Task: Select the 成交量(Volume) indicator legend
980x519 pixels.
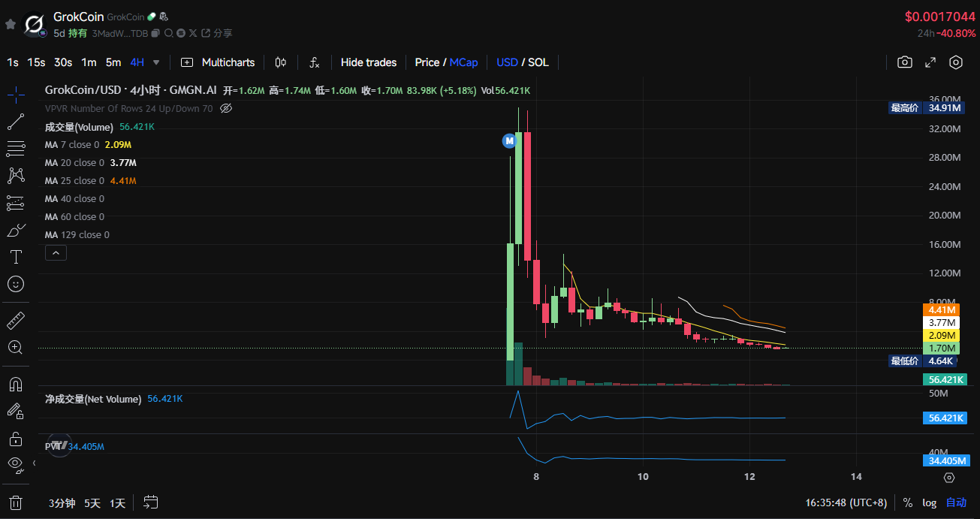Action: 79,127
